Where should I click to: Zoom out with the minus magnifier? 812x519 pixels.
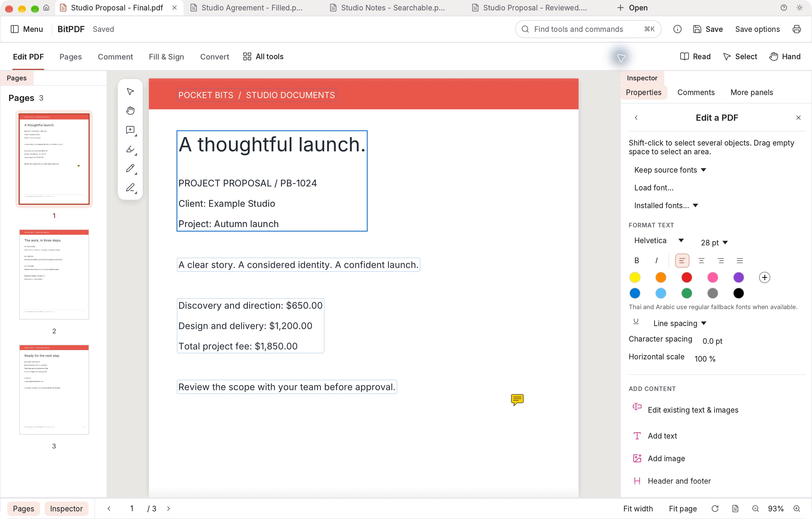tap(755, 509)
